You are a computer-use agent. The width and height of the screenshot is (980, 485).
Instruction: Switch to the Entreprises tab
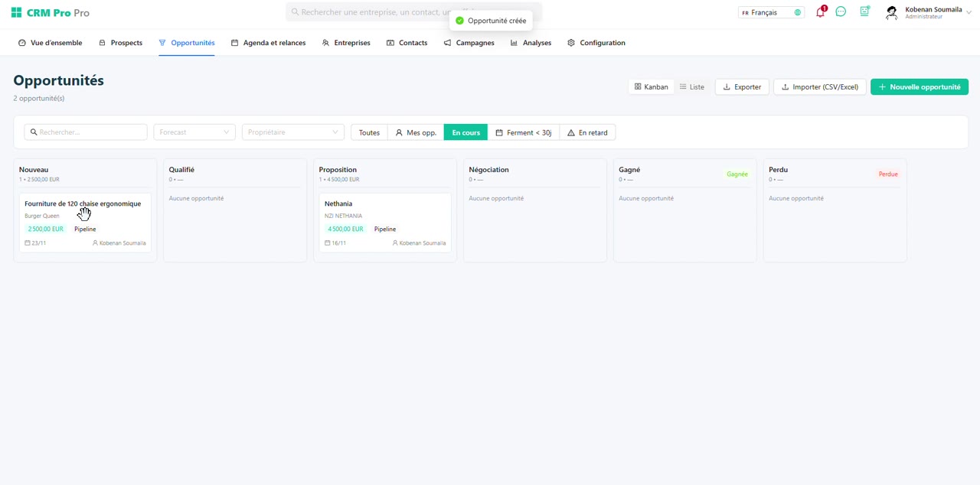tap(346, 43)
